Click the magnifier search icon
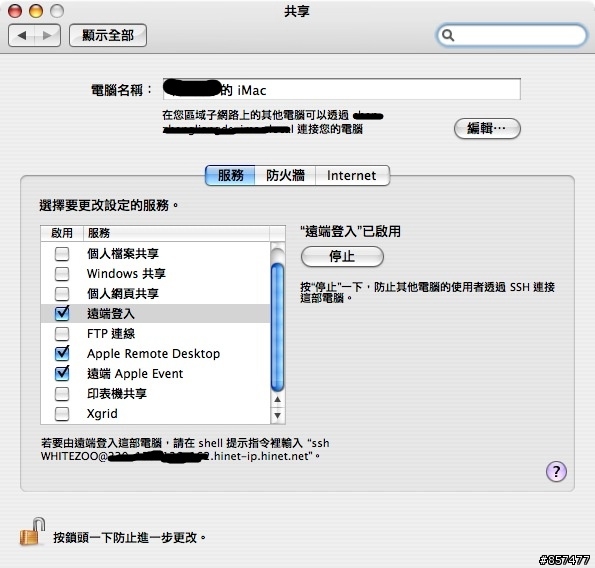 pos(448,35)
